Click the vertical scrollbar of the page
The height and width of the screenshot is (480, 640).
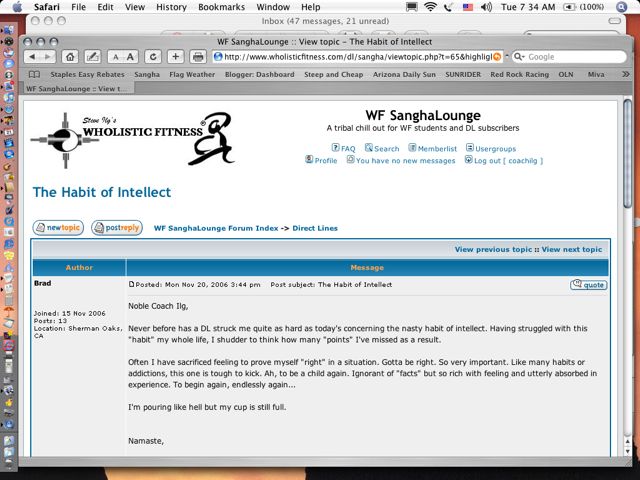[x=627, y=300]
